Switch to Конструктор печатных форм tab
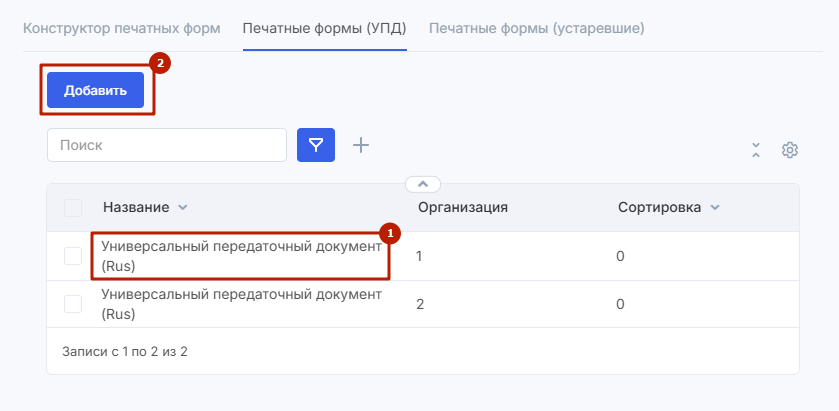839x411 pixels. tap(121, 27)
